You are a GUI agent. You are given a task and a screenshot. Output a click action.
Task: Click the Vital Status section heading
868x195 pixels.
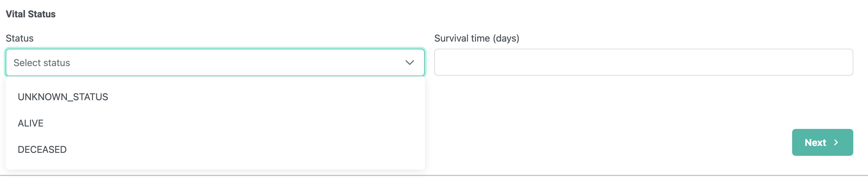coord(30,14)
